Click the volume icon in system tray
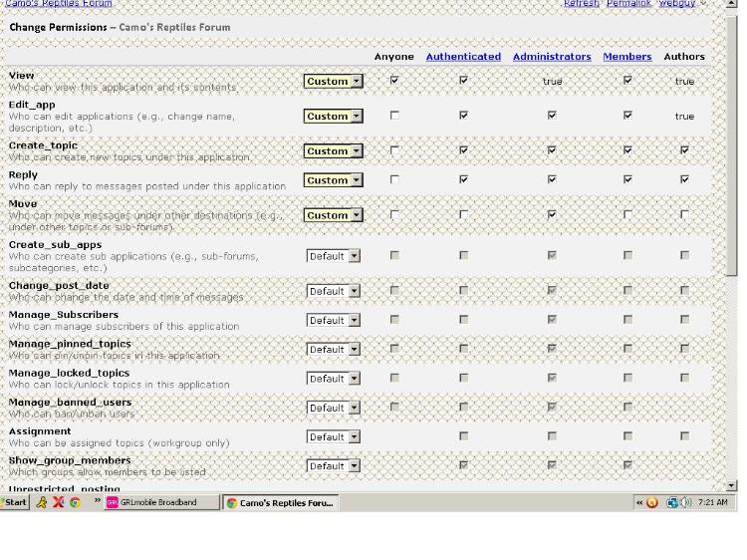Image resolution: width=747 pixels, height=560 pixels. point(686,502)
